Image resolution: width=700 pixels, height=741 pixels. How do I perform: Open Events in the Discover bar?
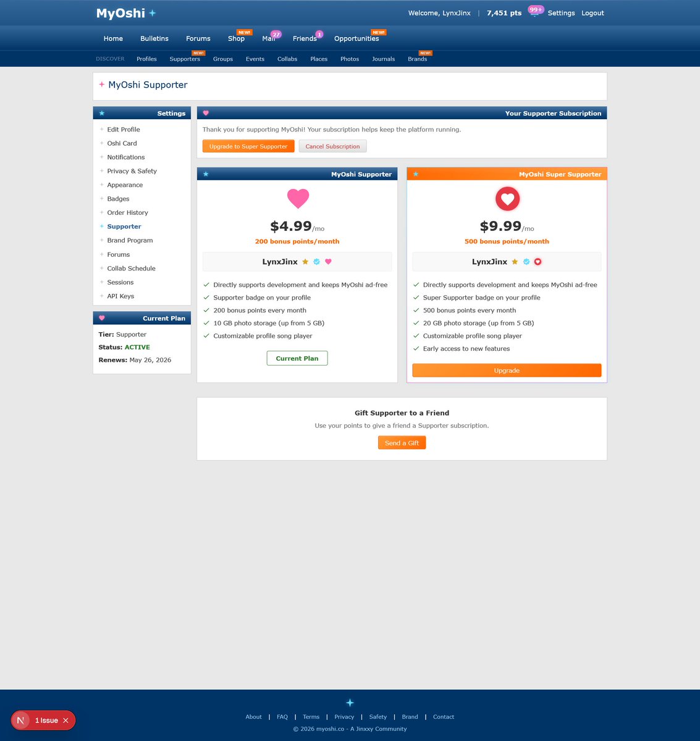(x=255, y=59)
